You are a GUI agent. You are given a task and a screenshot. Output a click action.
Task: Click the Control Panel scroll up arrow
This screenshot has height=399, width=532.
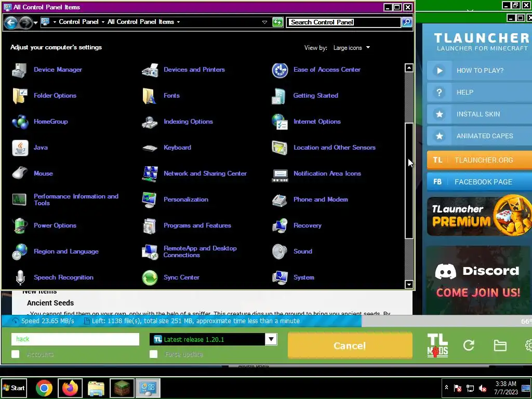pos(409,68)
